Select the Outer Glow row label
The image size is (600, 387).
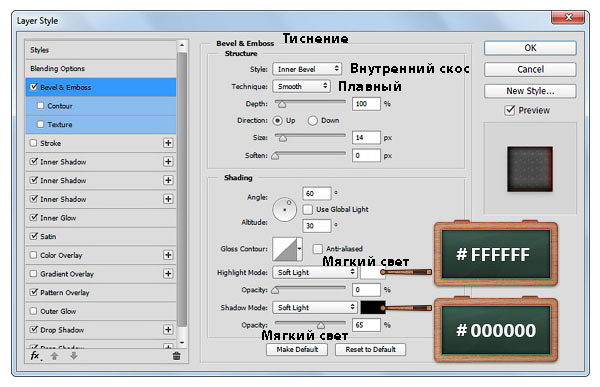click(x=58, y=311)
